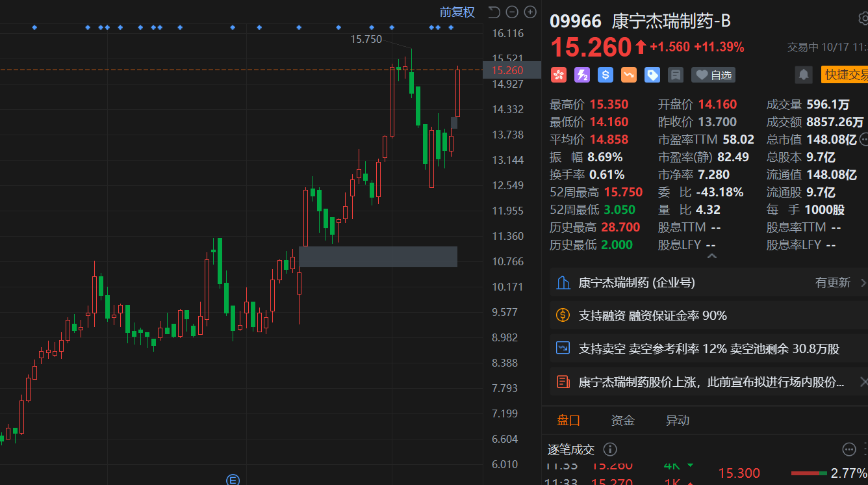The image size is (868, 485).
Task: Collapse the stock details panel
Action: click(712, 257)
